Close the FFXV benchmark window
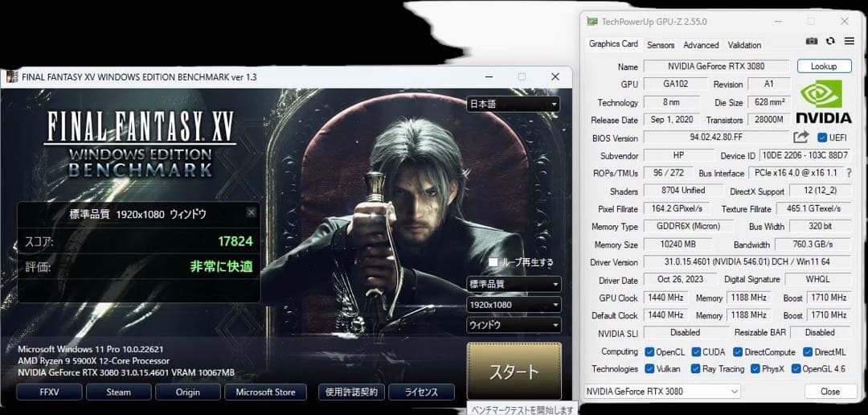 click(555, 77)
